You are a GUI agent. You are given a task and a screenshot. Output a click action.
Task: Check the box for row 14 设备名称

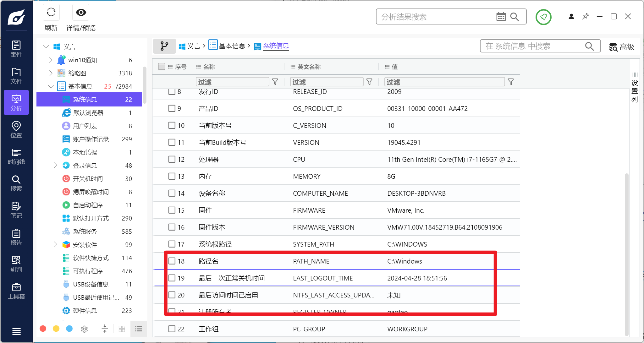(x=172, y=193)
